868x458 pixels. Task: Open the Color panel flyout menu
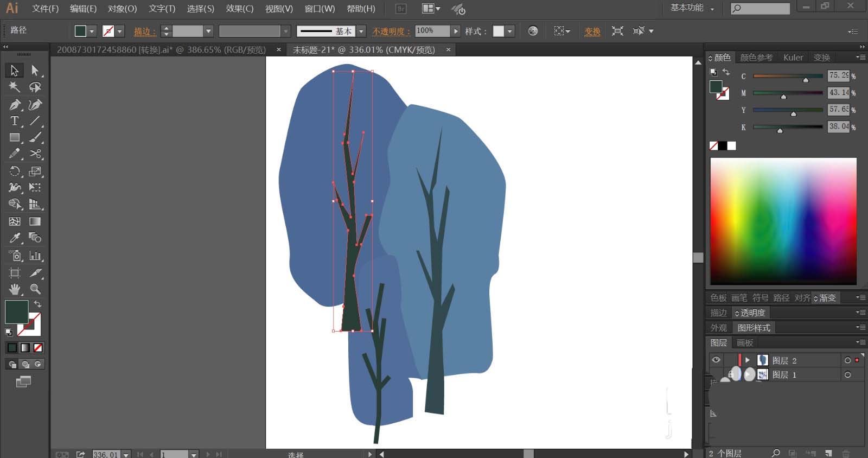860,57
